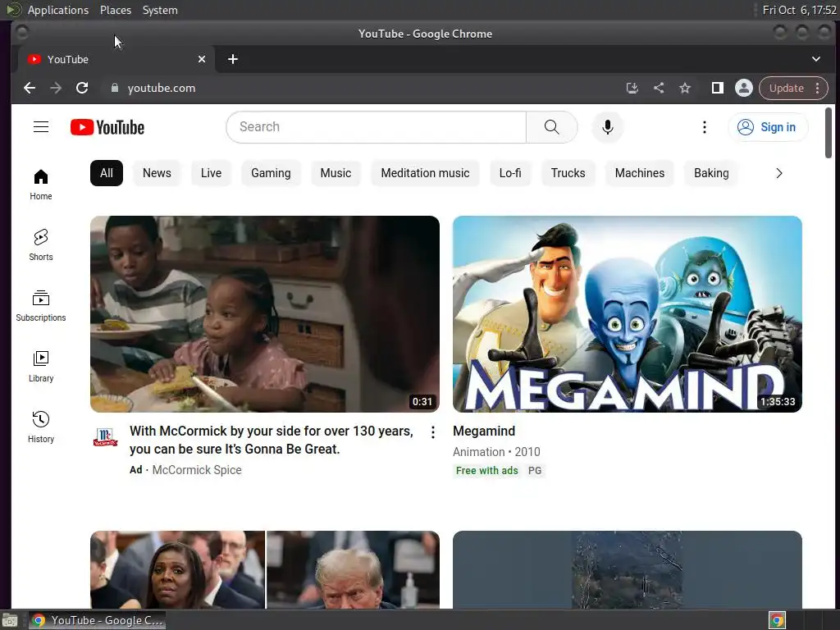Click the show desktop icon in bottom panel
Viewport: 840px width, 630px height.
[9, 621]
